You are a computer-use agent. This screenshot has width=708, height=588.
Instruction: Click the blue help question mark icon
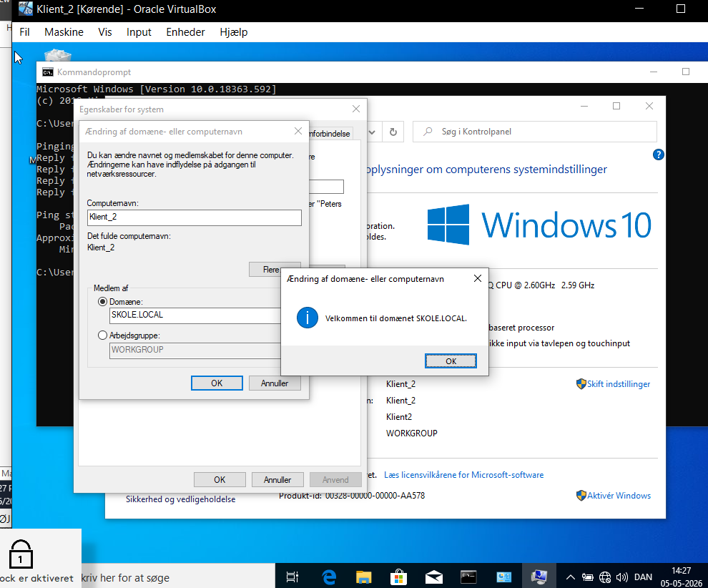pyautogui.click(x=659, y=155)
